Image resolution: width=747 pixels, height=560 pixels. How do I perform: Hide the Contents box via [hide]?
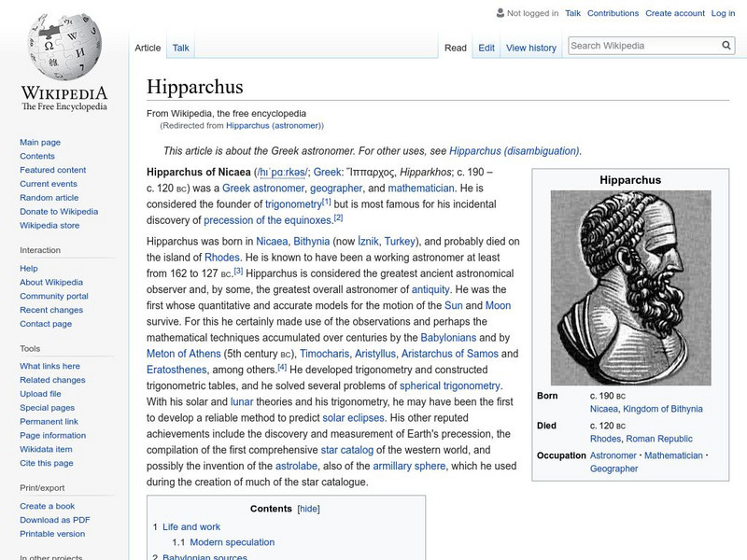(308, 509)
